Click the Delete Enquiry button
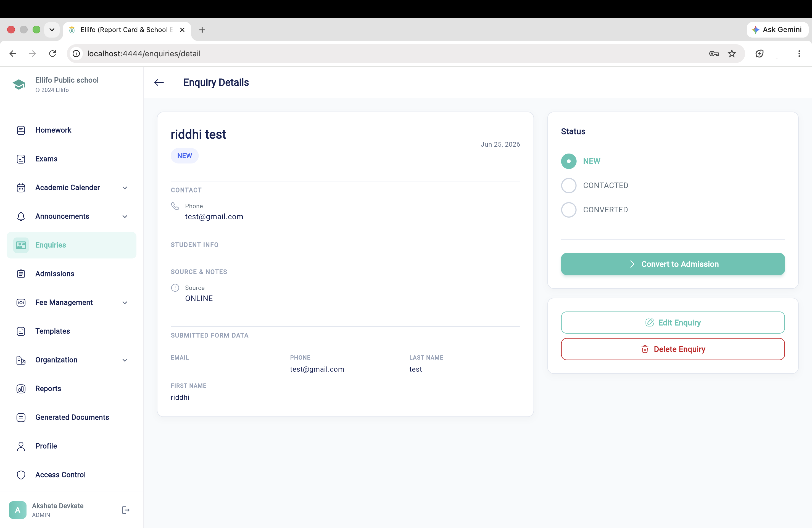Screen dimensions: 812x528 click(x=673, y=349)
